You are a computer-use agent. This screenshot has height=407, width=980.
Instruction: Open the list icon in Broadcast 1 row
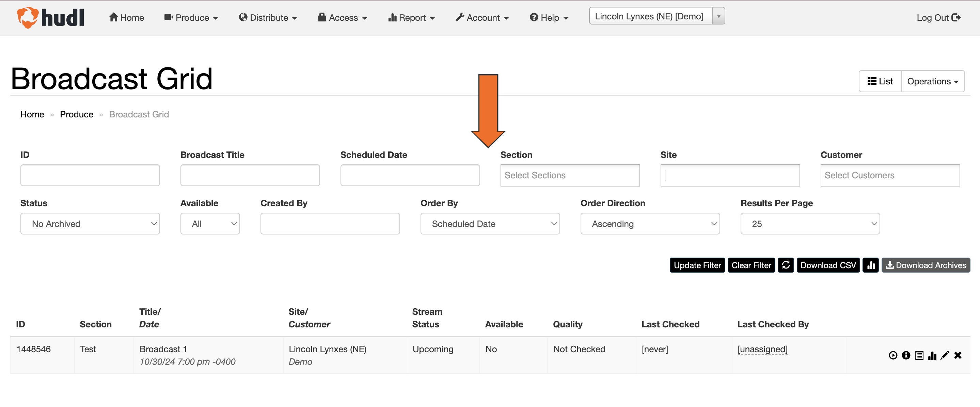919,355
